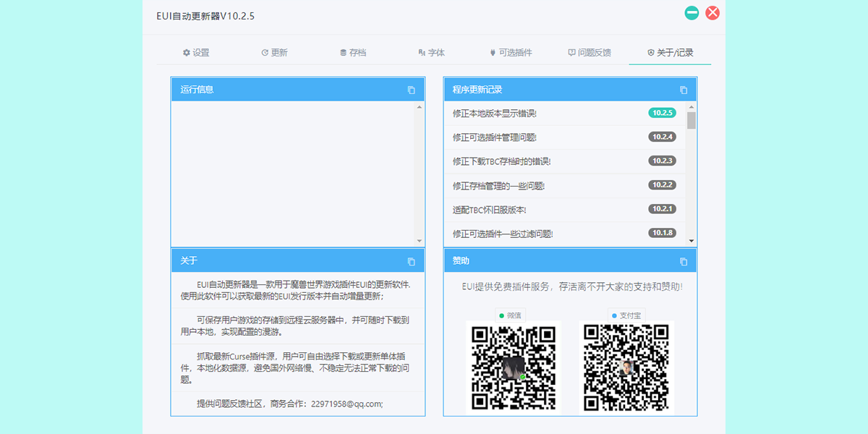Click down arrow of 运行信息 scrollbar

pos(420,241)
